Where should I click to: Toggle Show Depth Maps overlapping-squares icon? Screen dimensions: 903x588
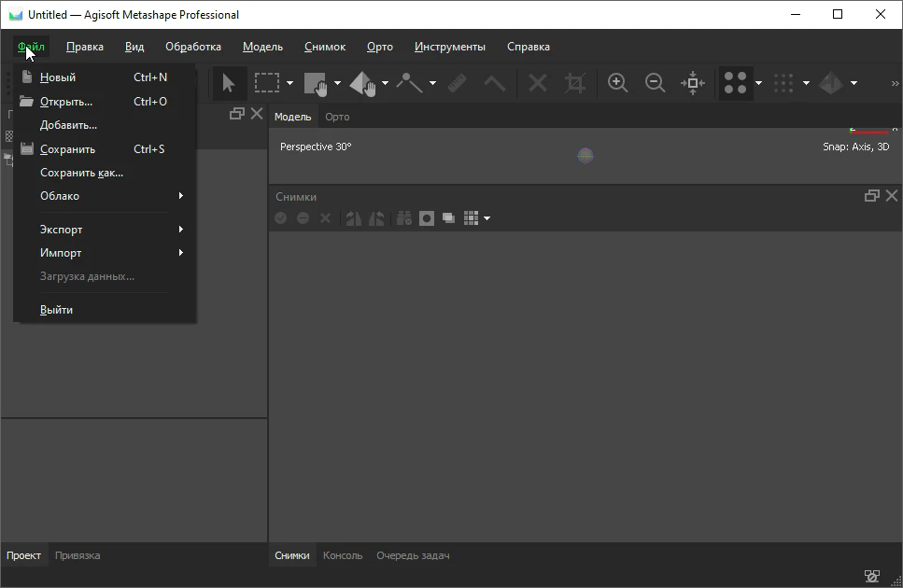coord(448,218)
